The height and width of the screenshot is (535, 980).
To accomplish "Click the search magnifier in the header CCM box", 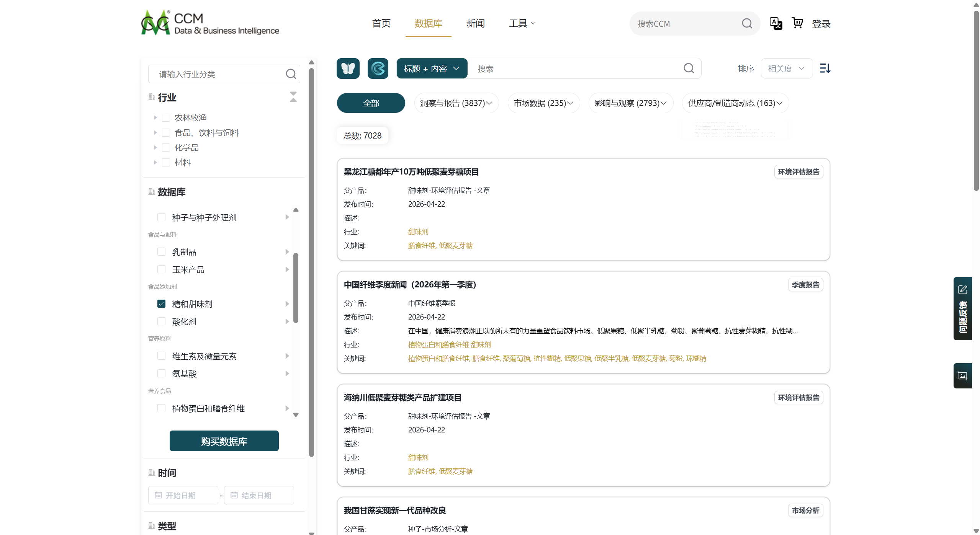I will pyautogui.click(x=747, y=24).
